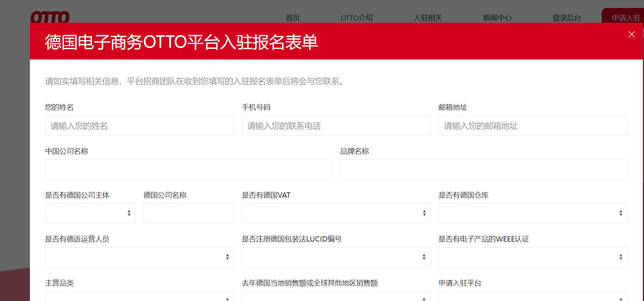Open the 主营品类 dropdown
Screen dimensions: 644x301
(x=139, y=296)
